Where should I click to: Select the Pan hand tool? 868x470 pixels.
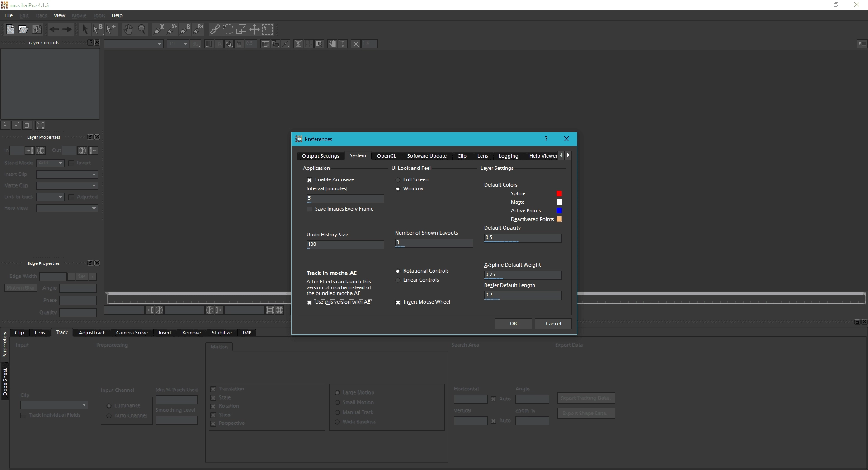tap(128, 29)
